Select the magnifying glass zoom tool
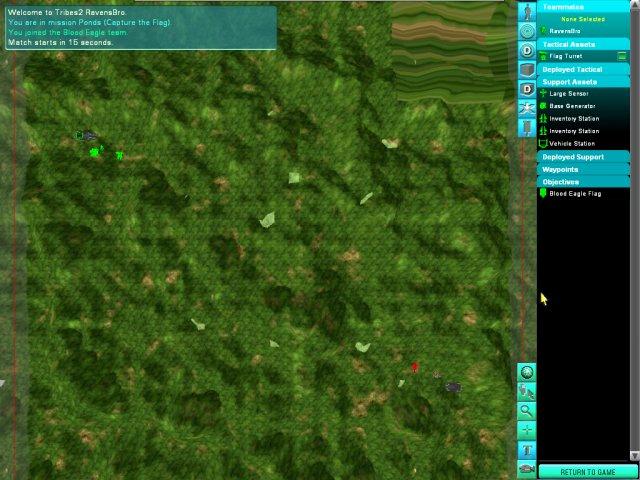The height and width of the screenshot is (480, 640). tap(526, 410)
